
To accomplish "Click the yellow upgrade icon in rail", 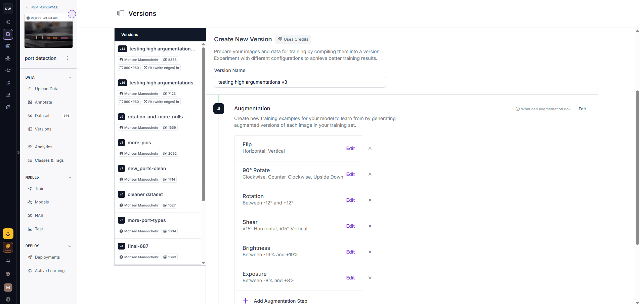I will click(8, 234).
